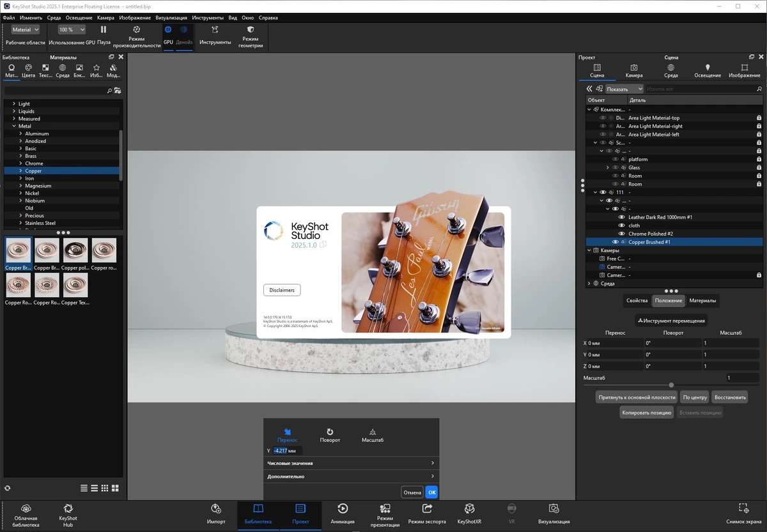Image resolution: width=767 pixels, height=532 pixels.
Task: Click the search magnifier in Project panel
Action: click(759, 89)
